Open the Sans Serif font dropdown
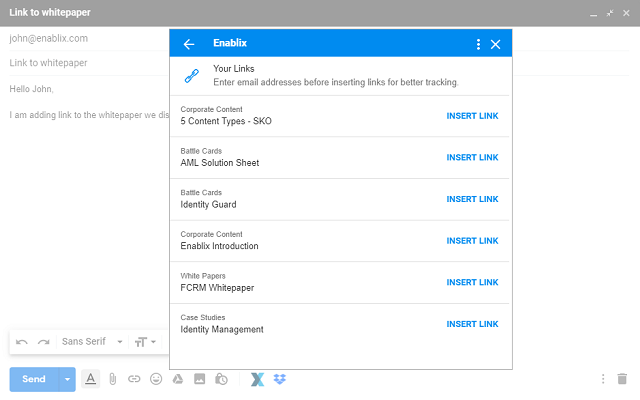 click(92, 342)
